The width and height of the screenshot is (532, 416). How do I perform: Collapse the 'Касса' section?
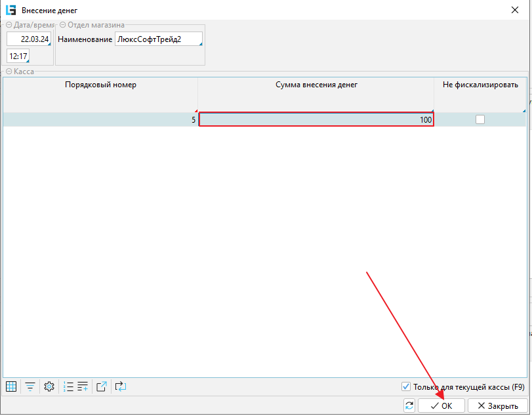coord(9,72)
